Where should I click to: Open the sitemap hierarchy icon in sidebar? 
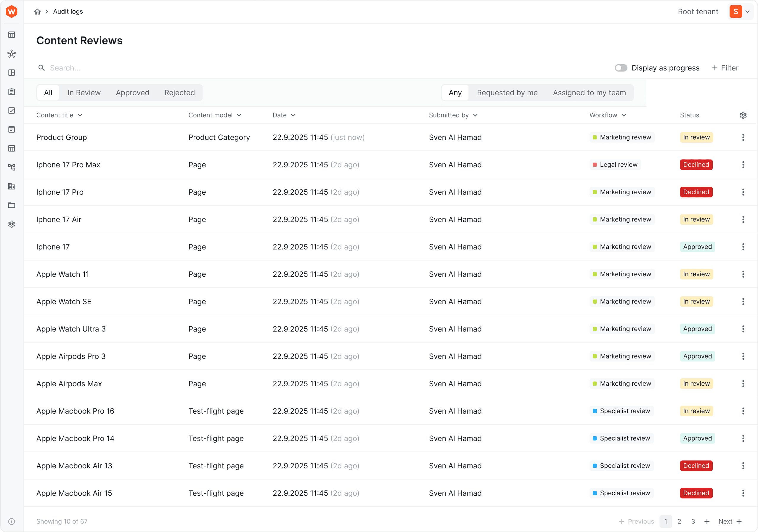12,167
